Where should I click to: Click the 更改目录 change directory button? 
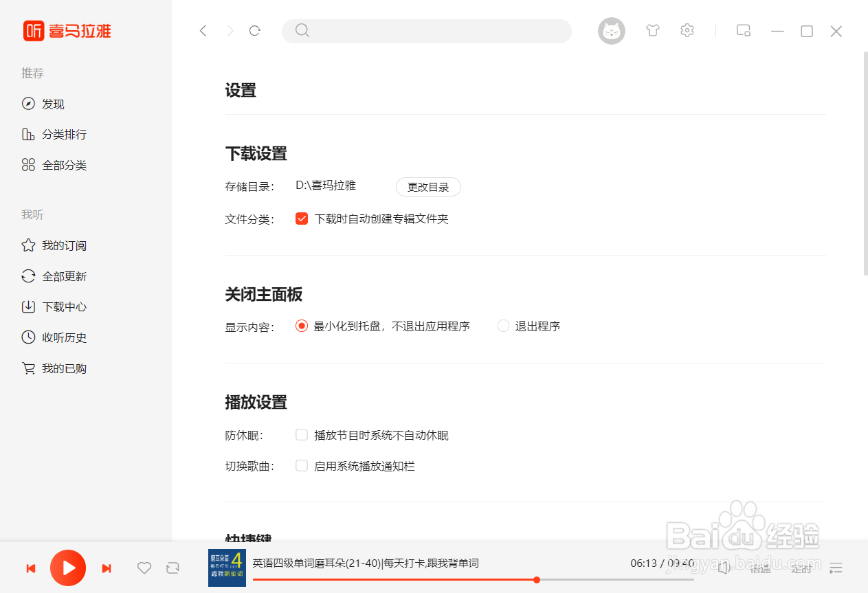point(428,186)
